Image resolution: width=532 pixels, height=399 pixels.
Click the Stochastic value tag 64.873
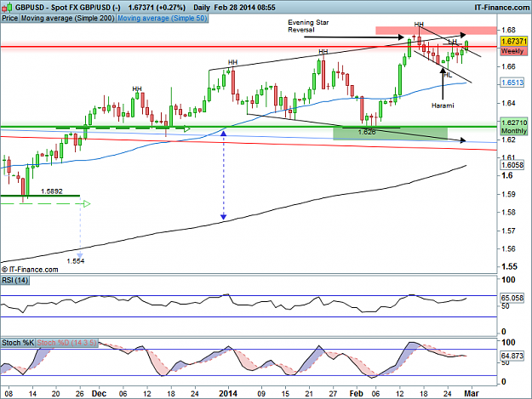tap(512, 356)
